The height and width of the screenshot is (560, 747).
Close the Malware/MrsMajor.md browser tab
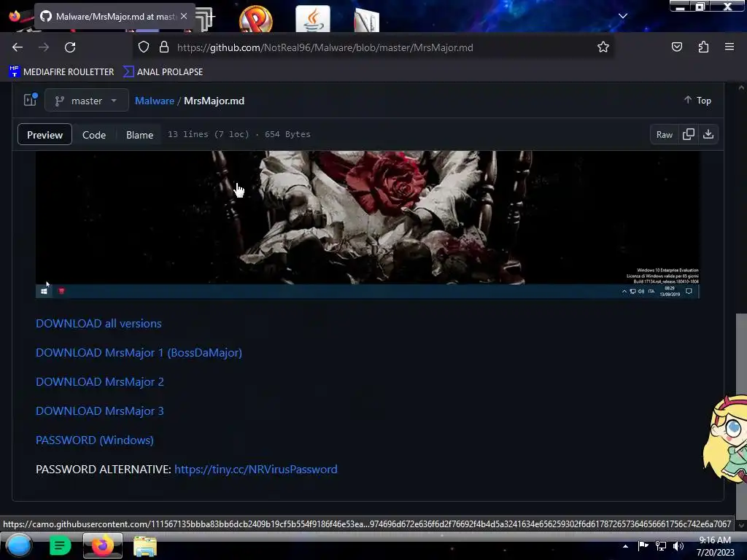[x=184, y=16]
